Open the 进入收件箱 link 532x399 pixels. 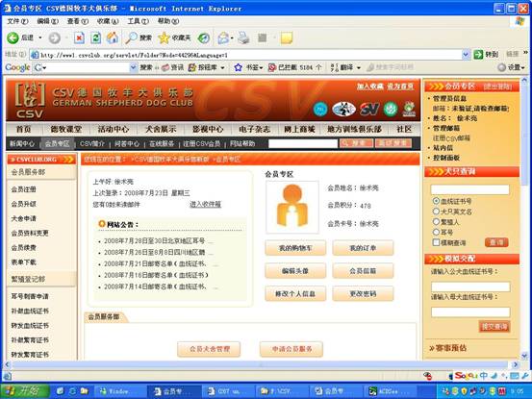[x=205, y=205]
